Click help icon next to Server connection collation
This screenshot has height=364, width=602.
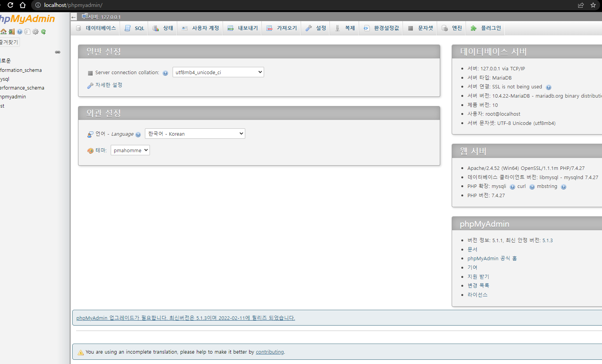click(165, 73)
